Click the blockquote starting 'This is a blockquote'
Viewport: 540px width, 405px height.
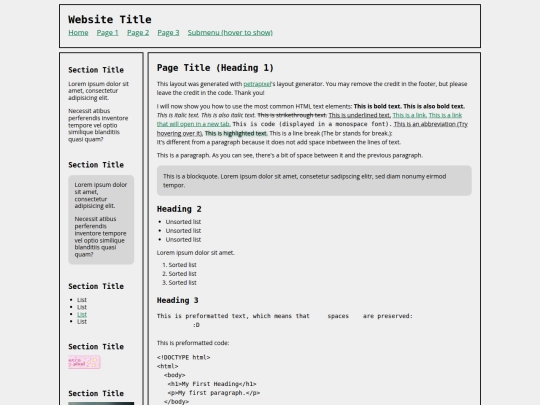tap(314, 180)
